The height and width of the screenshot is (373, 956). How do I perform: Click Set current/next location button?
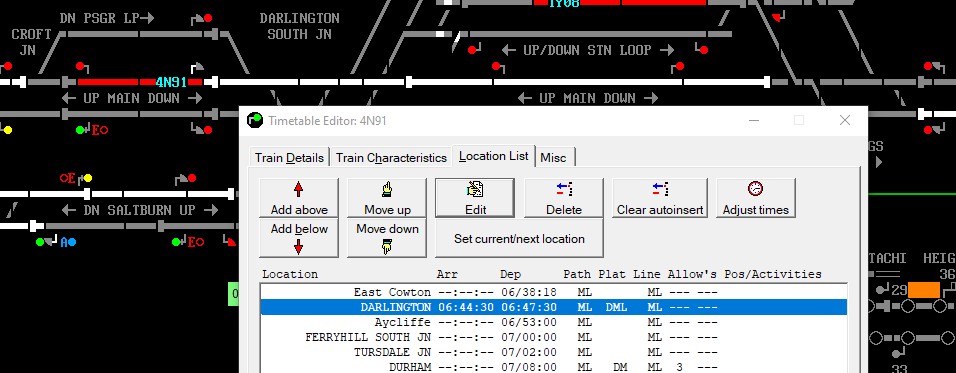[x=519, y=238]
